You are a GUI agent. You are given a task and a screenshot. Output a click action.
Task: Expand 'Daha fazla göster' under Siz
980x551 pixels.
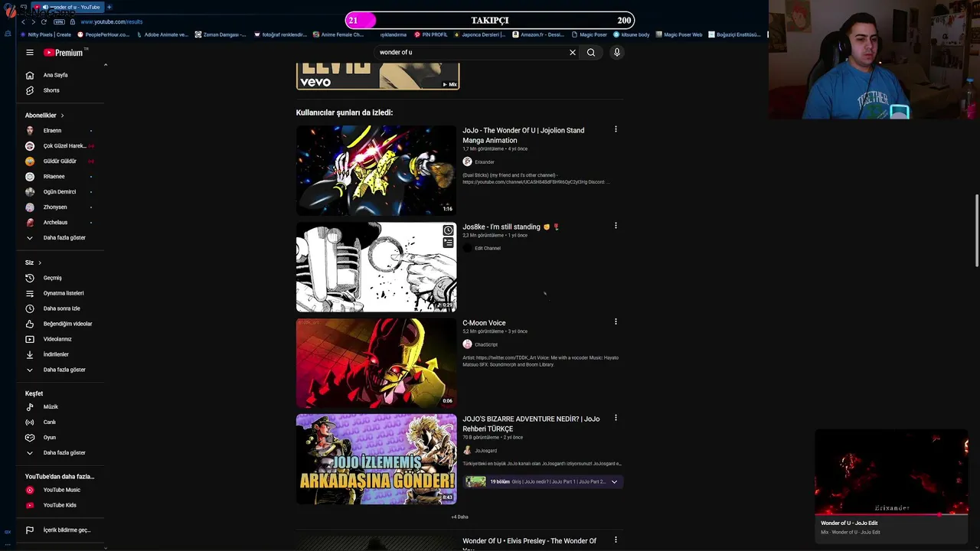coord(60,370)
